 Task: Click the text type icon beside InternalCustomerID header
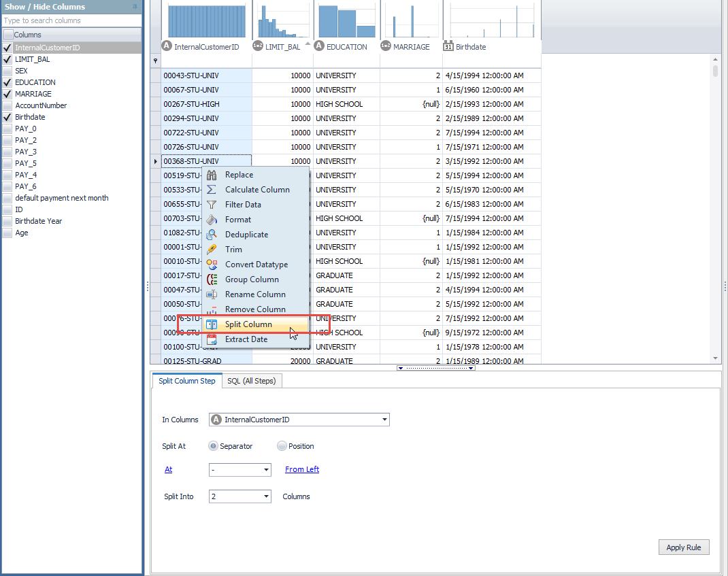167,46
